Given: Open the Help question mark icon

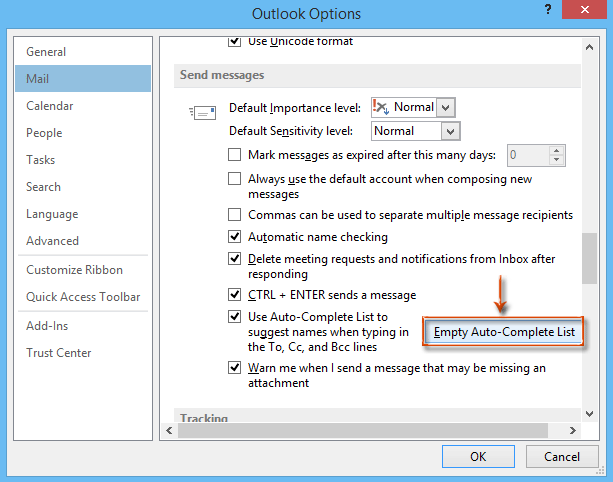Looking at the screenshot, I should [548, 9].
